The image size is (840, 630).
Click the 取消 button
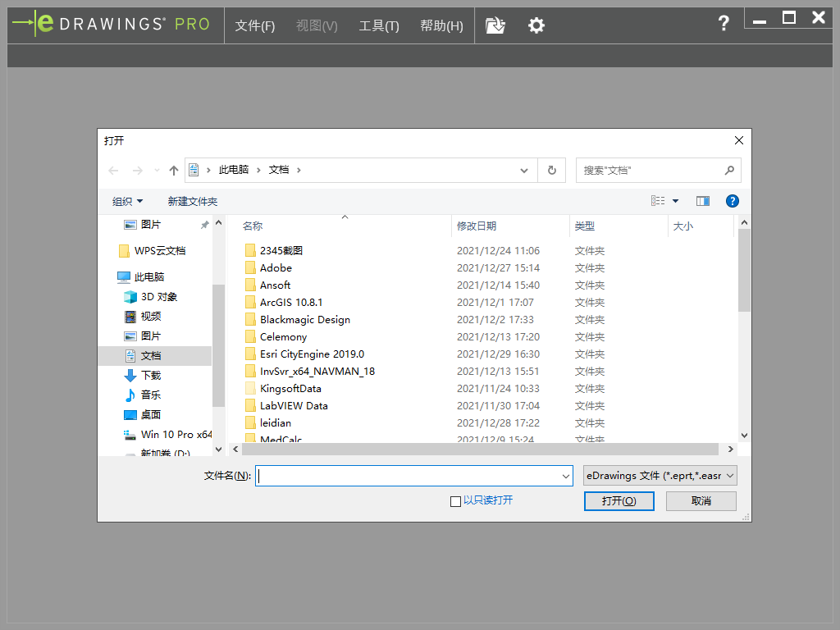click(701, 501)
